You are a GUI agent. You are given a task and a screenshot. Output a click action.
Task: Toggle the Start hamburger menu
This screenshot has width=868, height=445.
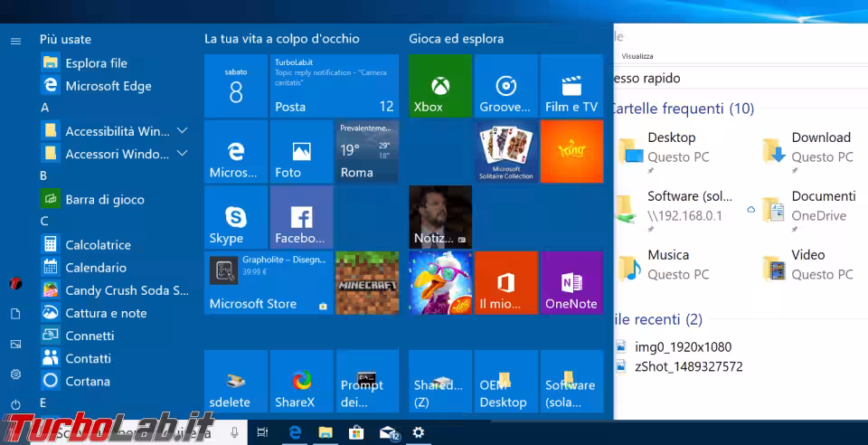coord(15,41)
